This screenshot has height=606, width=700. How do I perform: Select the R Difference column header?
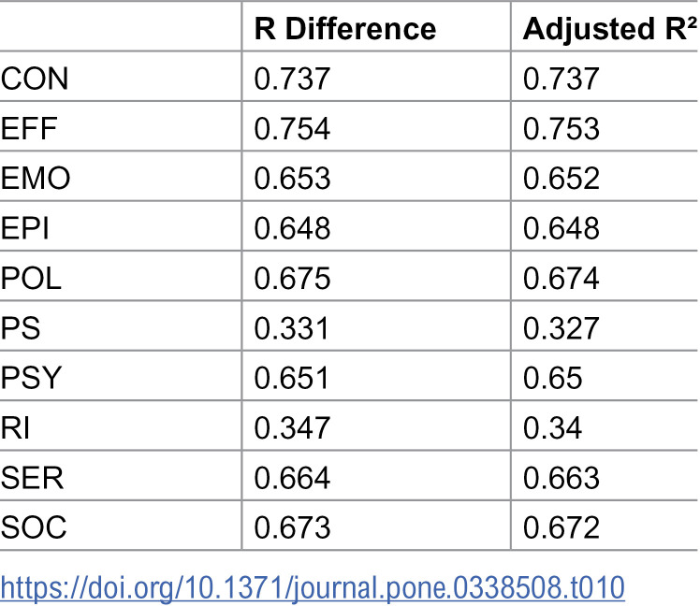pyautogui.click(x=345, y=29)
